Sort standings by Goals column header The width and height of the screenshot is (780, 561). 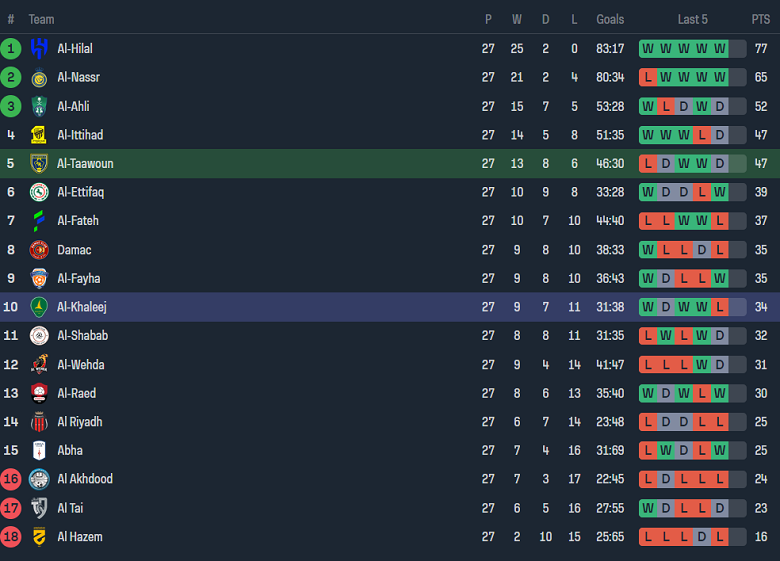click(x=610, y=19)
